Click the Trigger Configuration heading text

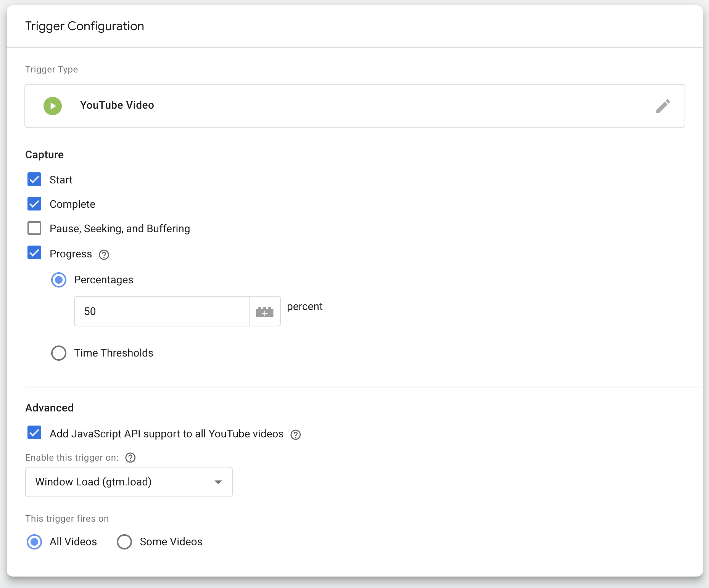(x=85, y=26)
